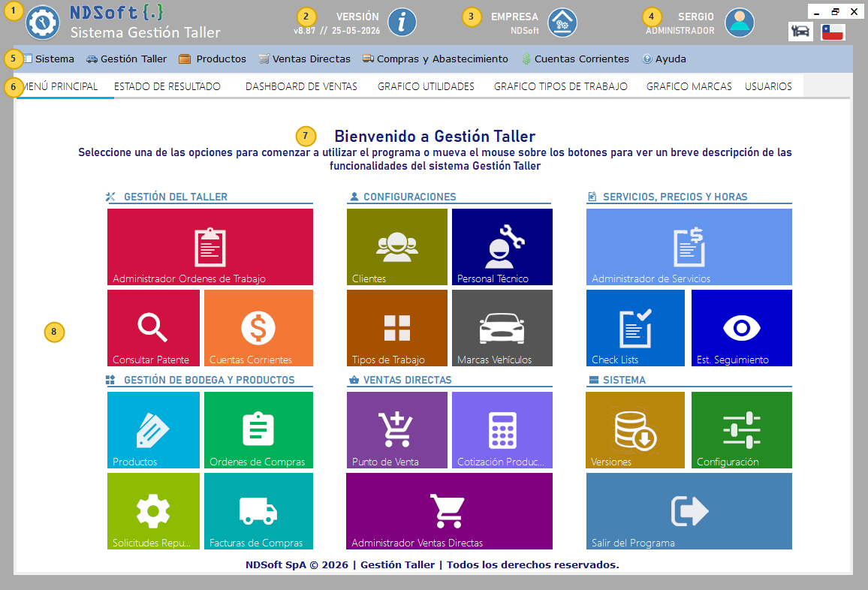Open the Consultar Patente tile
The height and width of the screenshot is (590, 868).
coord(153,328)
